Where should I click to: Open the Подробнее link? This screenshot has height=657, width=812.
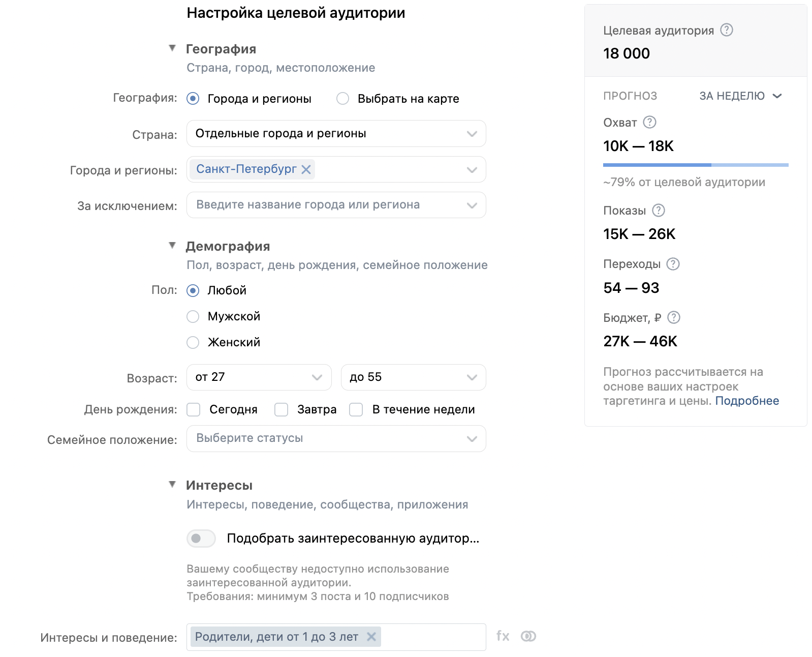(746, 401)
